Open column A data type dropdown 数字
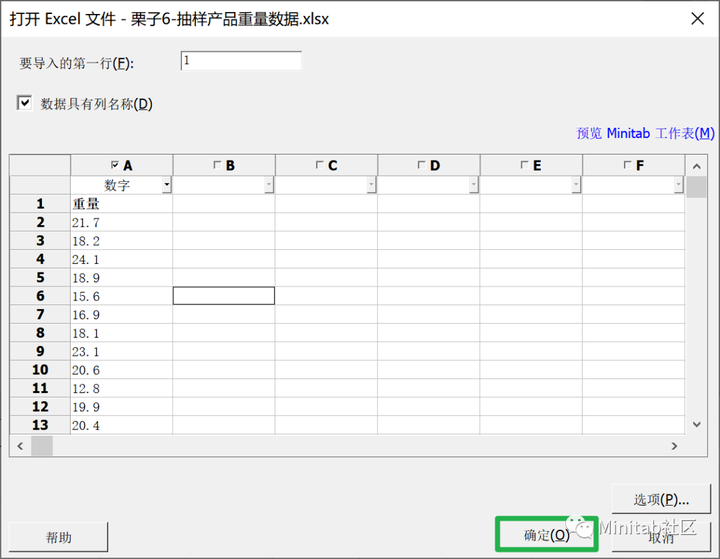Viewport: 720px width, 559px height. 167,185
